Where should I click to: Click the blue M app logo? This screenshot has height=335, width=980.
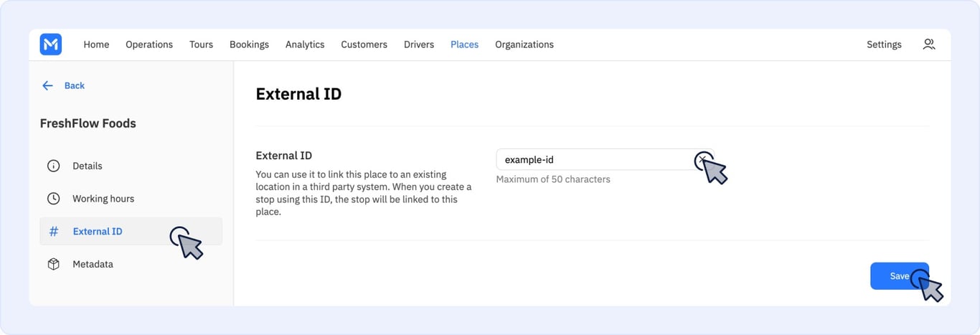51,44
